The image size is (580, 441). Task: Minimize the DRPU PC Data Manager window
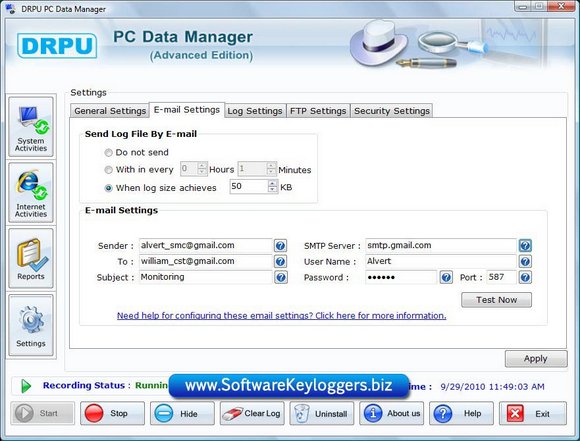[523, 6]
